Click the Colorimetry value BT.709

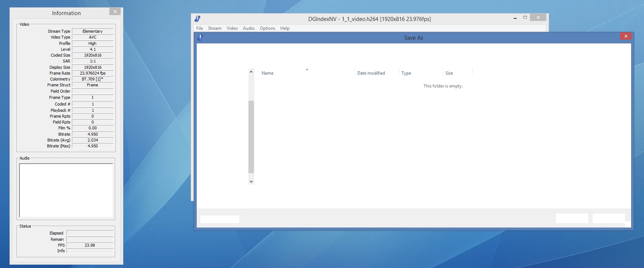[92, 79]
